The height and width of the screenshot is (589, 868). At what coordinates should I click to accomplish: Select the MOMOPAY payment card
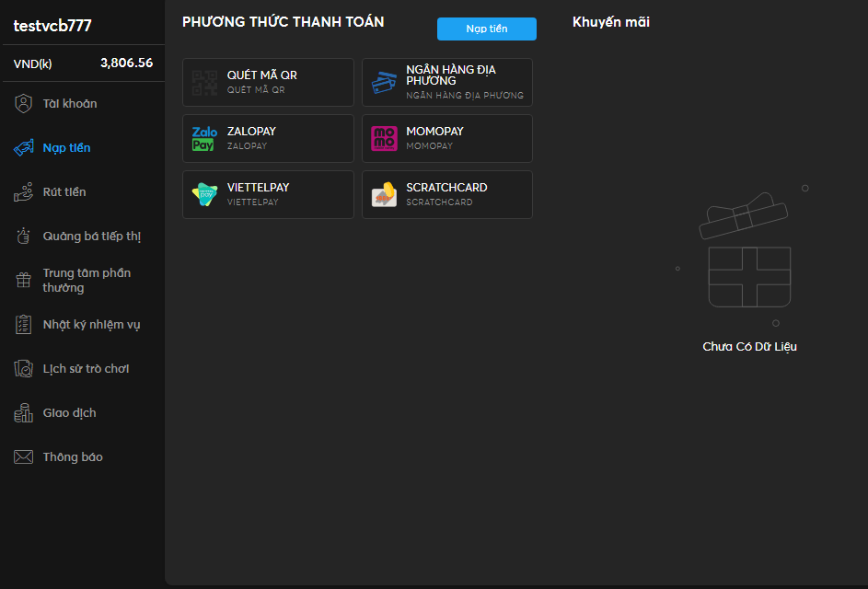[447, 138]
